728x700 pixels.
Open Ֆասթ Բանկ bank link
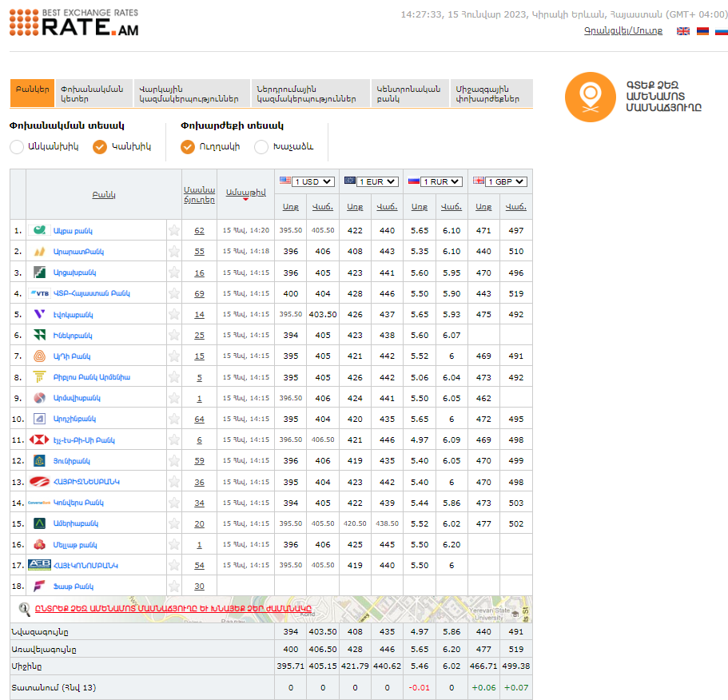tap(74, 587)
